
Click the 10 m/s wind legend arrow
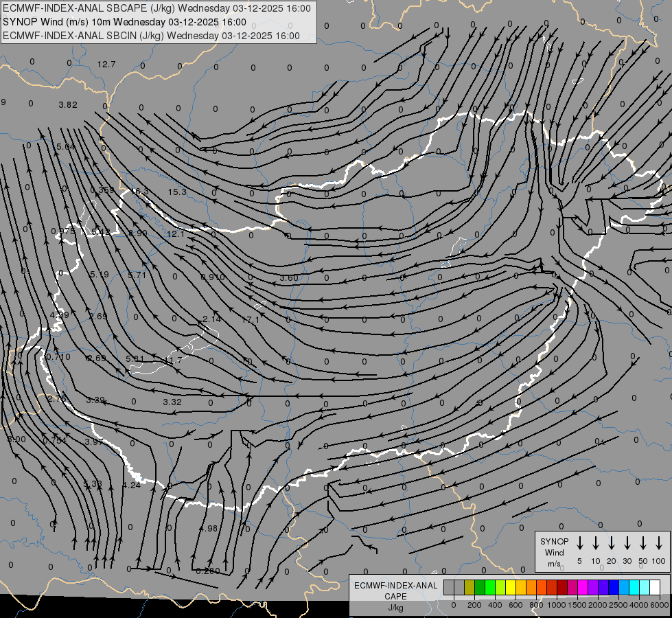[596, 542]
